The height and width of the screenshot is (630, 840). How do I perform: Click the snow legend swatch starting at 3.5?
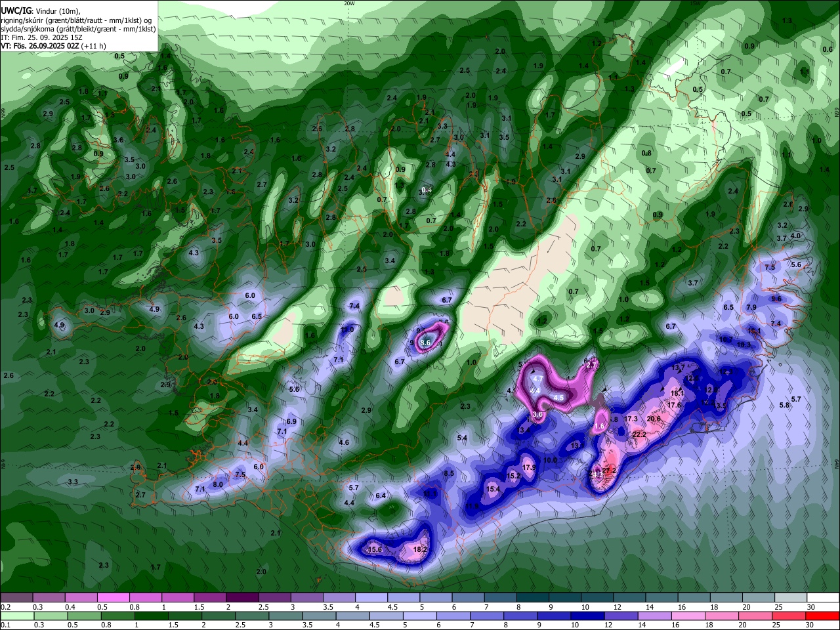(x=339, y=597)
